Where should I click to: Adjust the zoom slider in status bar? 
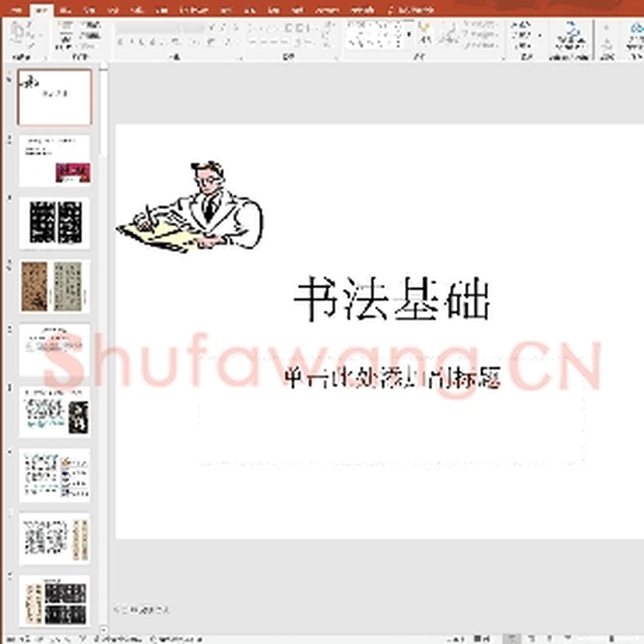[612, 638]
